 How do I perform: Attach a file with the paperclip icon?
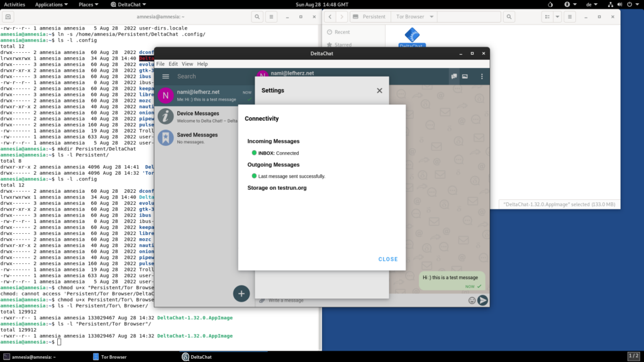click(x=262, y=300)
